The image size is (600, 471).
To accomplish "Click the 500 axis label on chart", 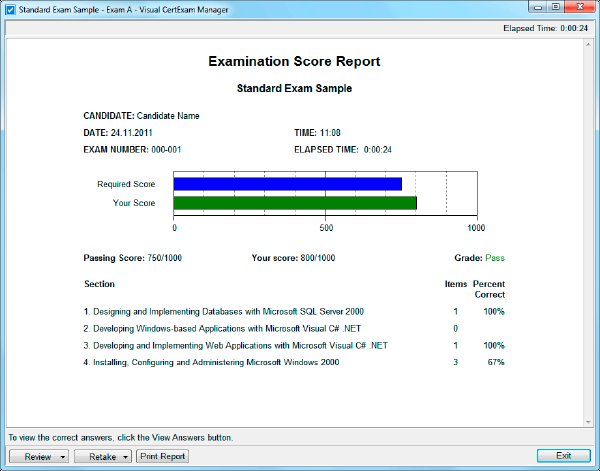I will 326,228.
